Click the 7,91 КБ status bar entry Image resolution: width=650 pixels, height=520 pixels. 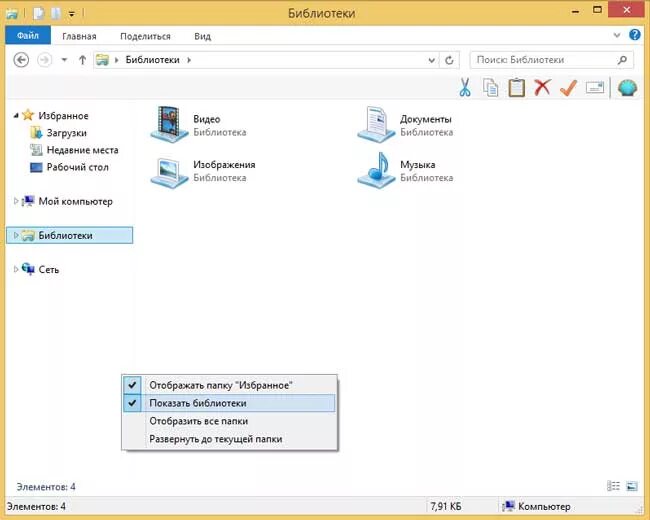[x=446, y=506]
